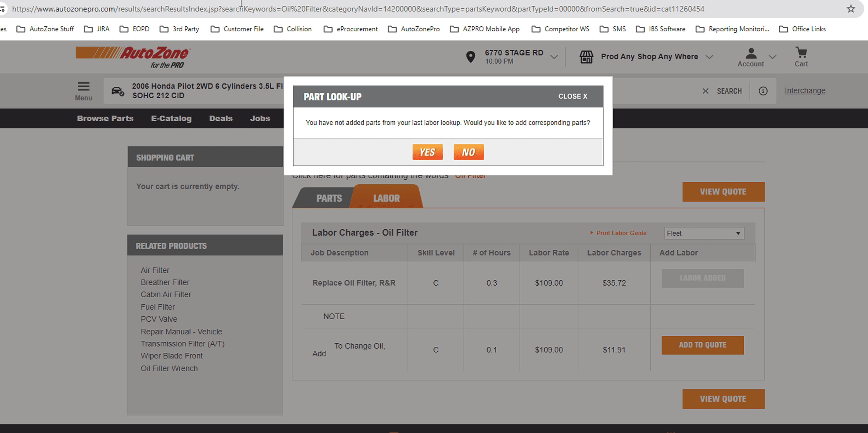Open the AutoZonePro bookmark folder

point(414,29)
